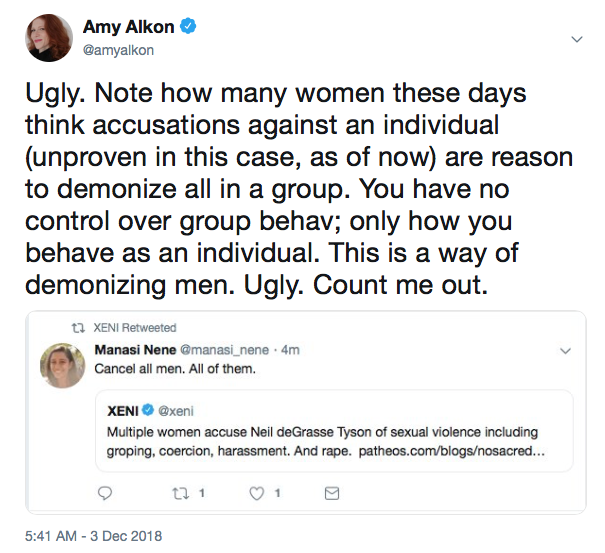This screenshot has width=605, height=553.
Task: Click Amy Alkon's profile avatar
Action: point(48,38)
